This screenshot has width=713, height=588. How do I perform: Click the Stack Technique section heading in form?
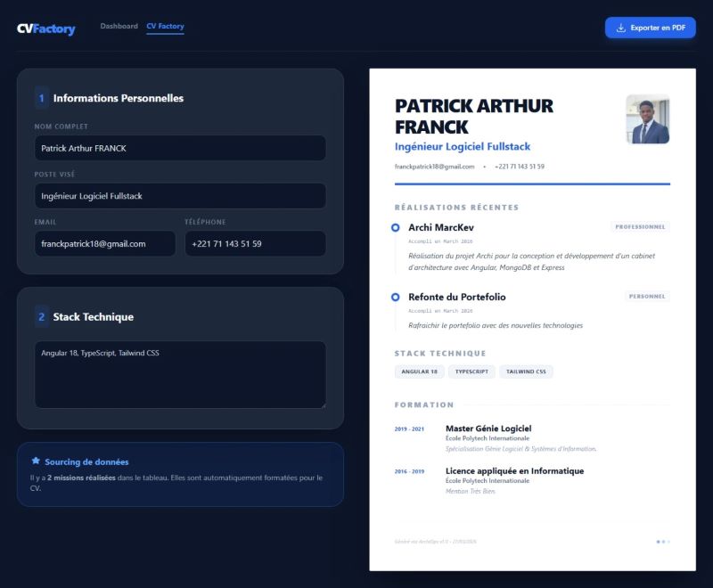94,317
